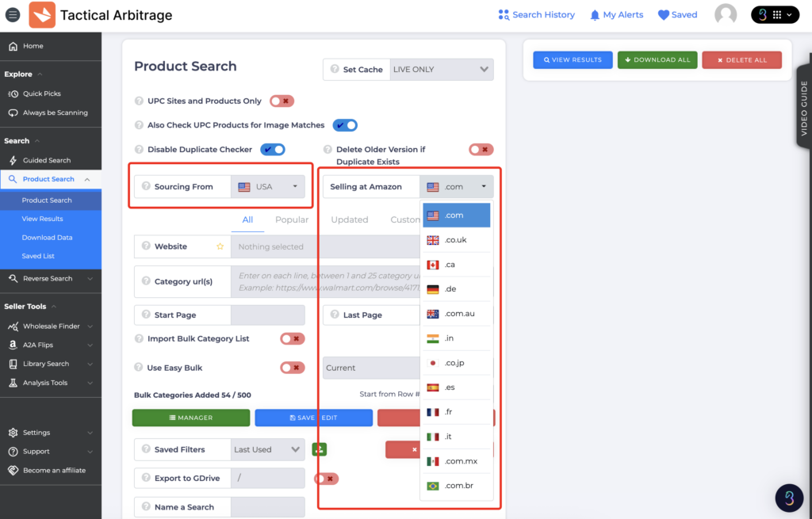Screen dimensions: 812x519
Task: Click green save icon beside Saved Filters
Action: 320,449
